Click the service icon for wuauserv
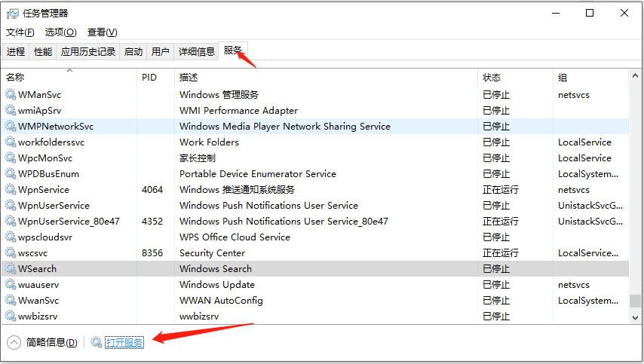This screenshot has width=644, height=364. click(11, 284)
